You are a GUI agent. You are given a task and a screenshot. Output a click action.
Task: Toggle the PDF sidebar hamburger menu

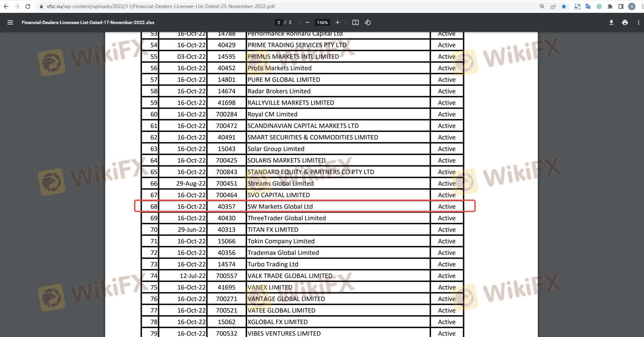coord(10,22)
